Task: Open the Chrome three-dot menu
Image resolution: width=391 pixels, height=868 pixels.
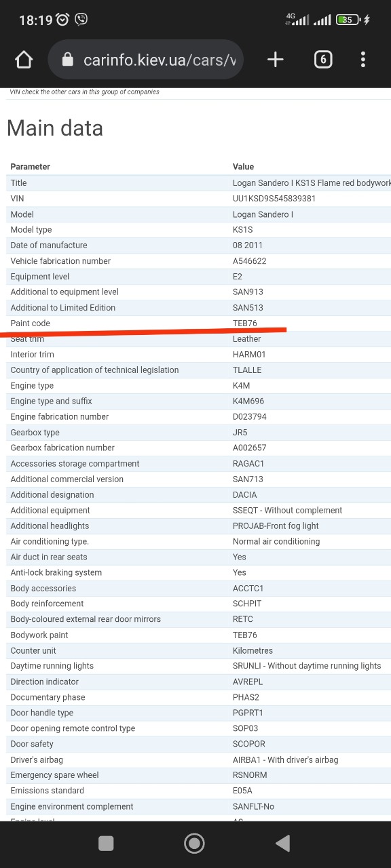Action: click(363, 60)
